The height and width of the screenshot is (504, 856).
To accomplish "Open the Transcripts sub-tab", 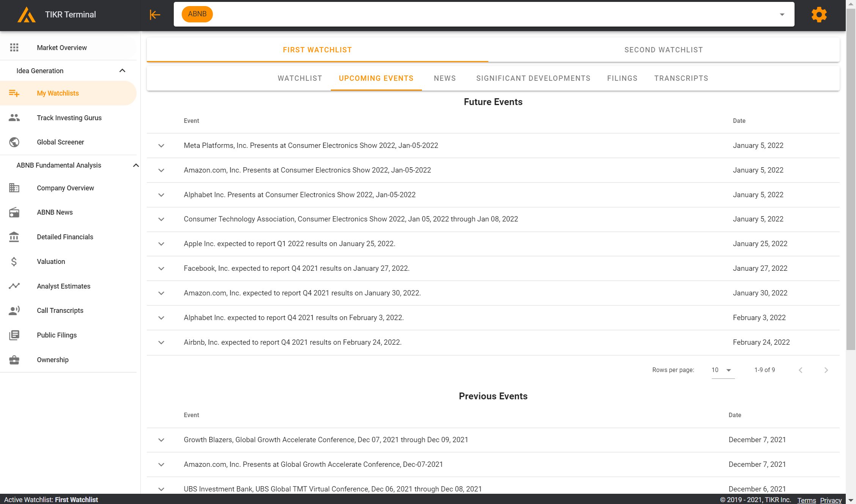I will pos(681,79).
